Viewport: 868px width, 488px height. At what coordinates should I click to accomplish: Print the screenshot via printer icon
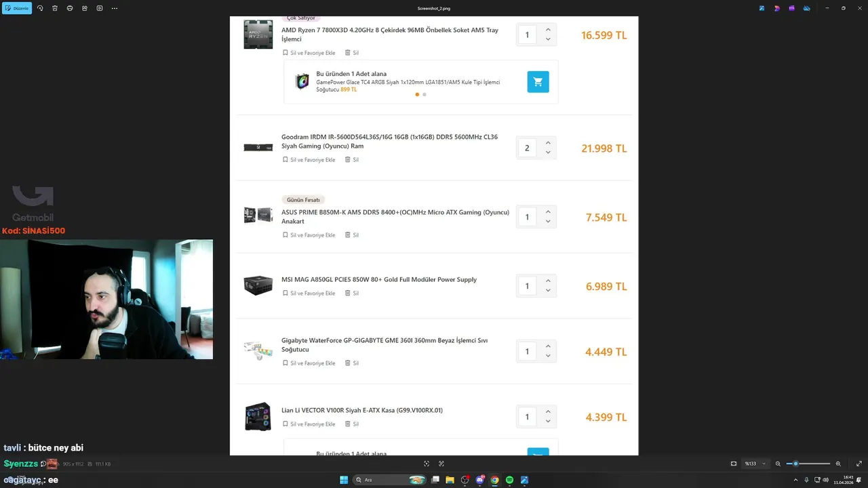70,8
